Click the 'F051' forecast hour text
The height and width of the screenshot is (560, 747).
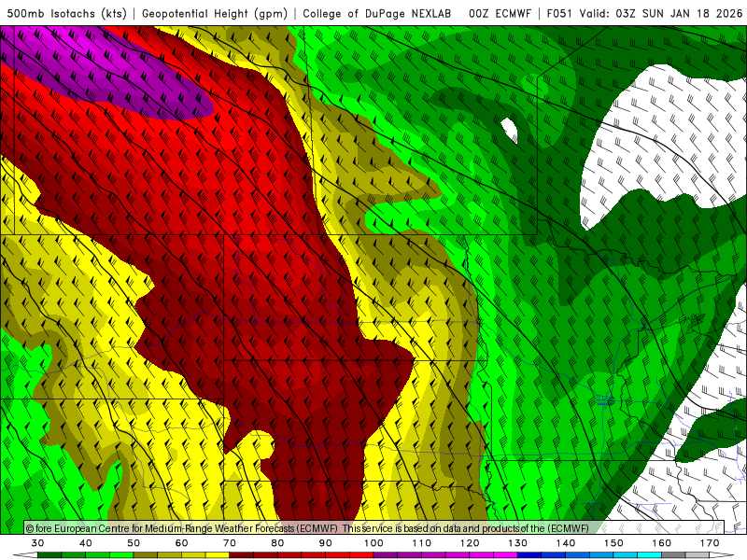click(x=558, y=13)
